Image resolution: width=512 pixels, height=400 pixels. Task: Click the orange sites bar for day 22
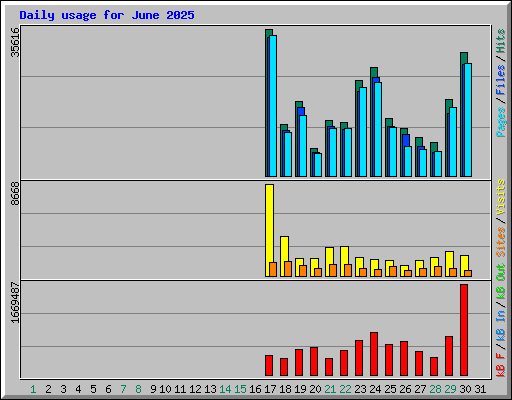[x=348, y=270]
